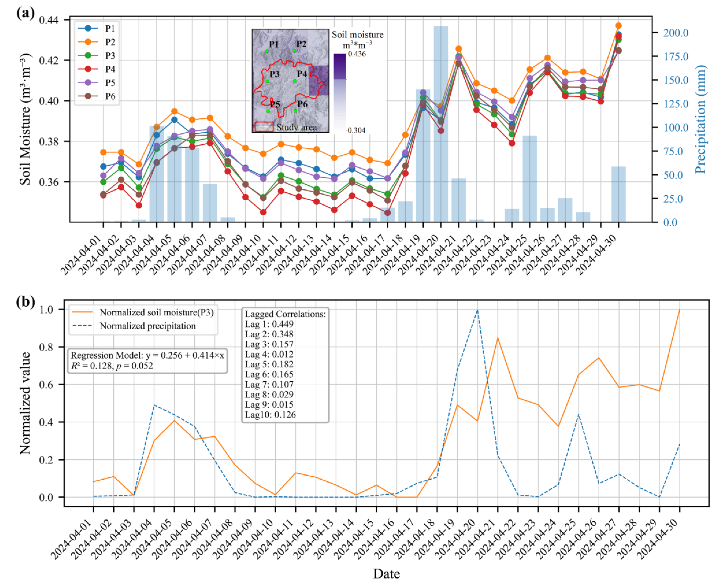
Task: Click the P4 point label on the inset map
Action: 302,74
